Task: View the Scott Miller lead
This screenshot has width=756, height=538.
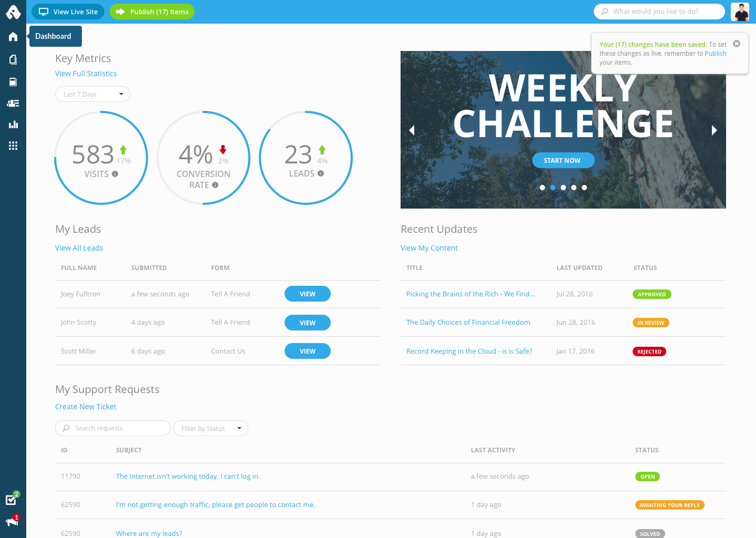Action: 308,351
